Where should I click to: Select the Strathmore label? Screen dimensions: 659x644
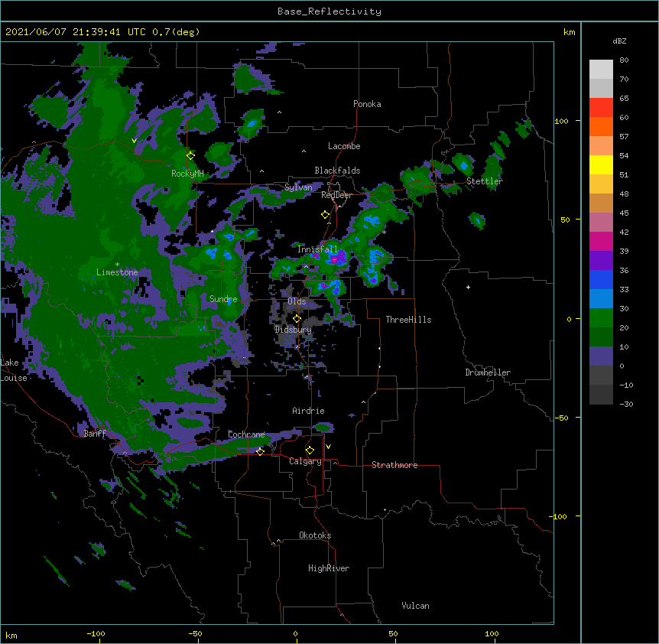(x=394, y=465)
